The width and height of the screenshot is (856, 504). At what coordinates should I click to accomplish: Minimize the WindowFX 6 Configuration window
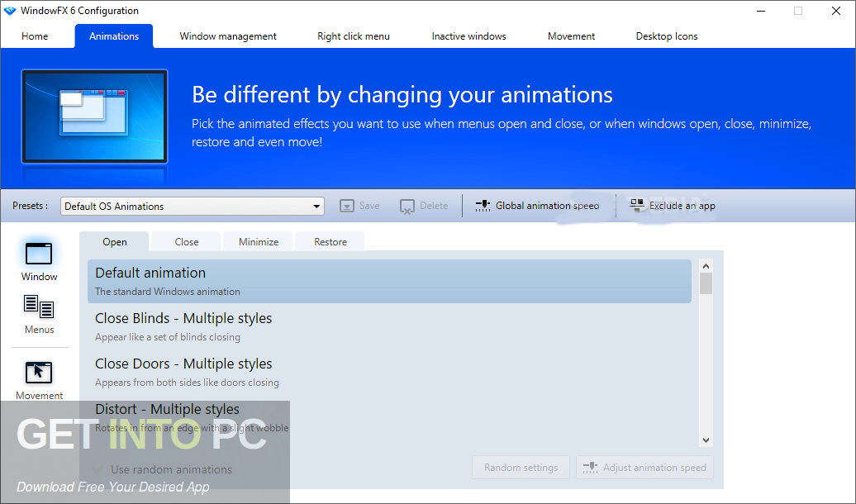tap(761, 11)
